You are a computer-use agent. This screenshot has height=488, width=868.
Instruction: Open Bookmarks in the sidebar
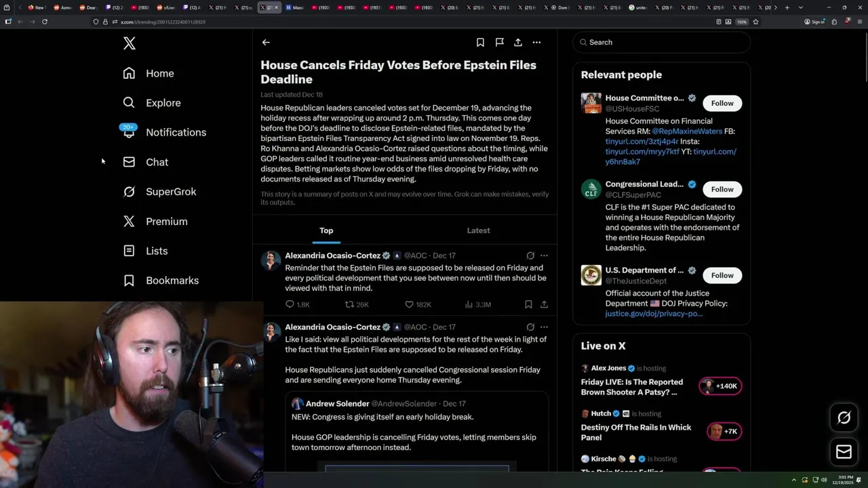point(161,281)
